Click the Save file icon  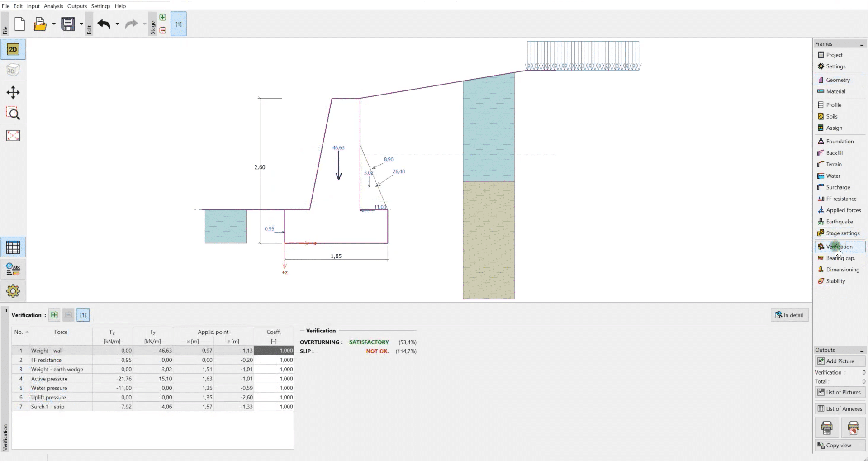point(68,24)
